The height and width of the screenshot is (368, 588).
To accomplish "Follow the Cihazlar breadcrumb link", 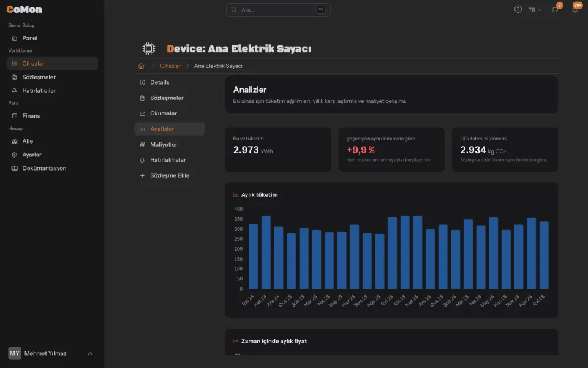I will pyautogui.click(x=170, y=66).
